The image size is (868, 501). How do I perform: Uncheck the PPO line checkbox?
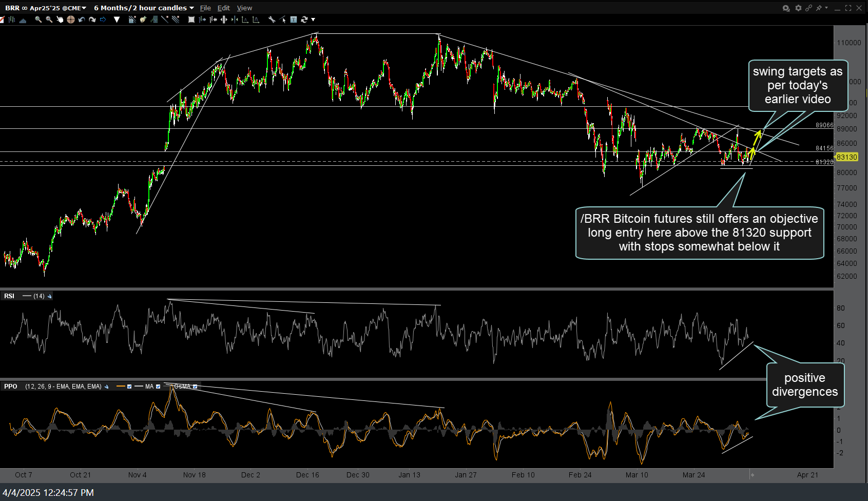pyautogui.click(x=129, y=387)
